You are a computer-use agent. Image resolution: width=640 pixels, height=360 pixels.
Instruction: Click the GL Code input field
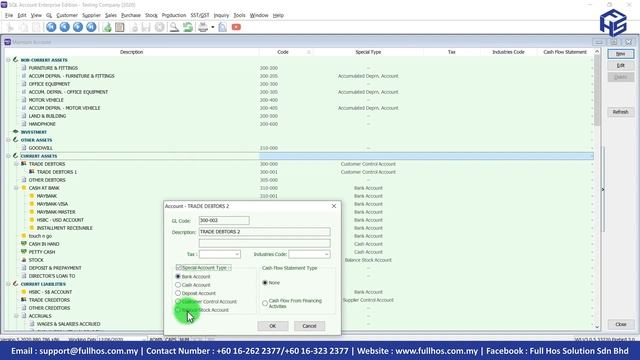pyautogui.click(x=224, y=220)
